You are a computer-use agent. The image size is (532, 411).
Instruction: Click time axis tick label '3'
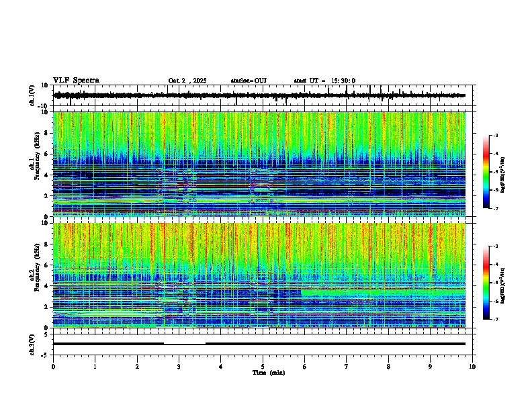[179, 367]
